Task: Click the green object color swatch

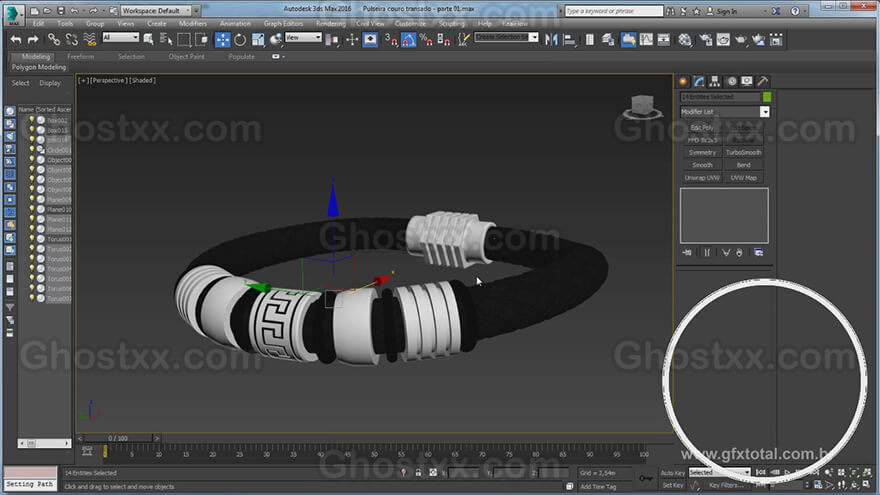Action: pyautogui.click(x=767, y=97)
